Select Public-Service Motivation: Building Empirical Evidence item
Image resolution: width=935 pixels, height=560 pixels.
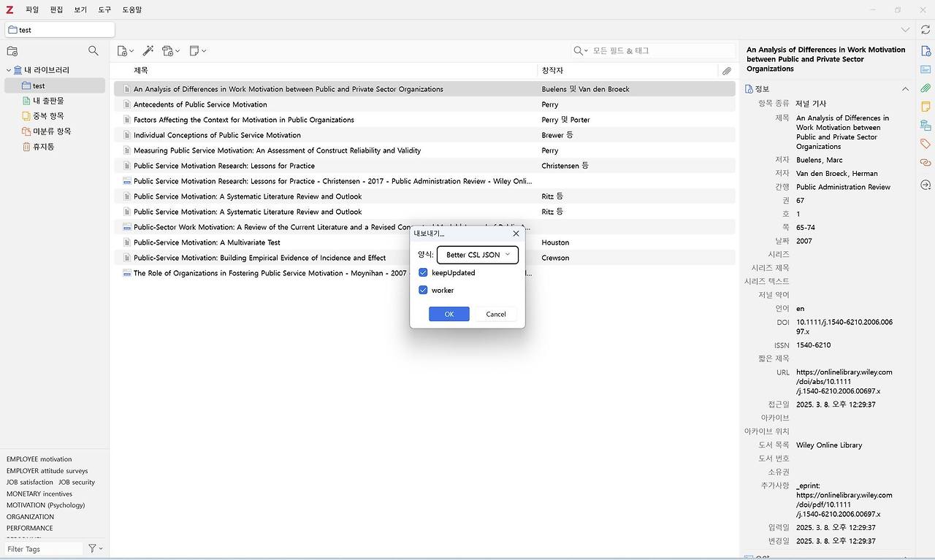click(424, 258)
